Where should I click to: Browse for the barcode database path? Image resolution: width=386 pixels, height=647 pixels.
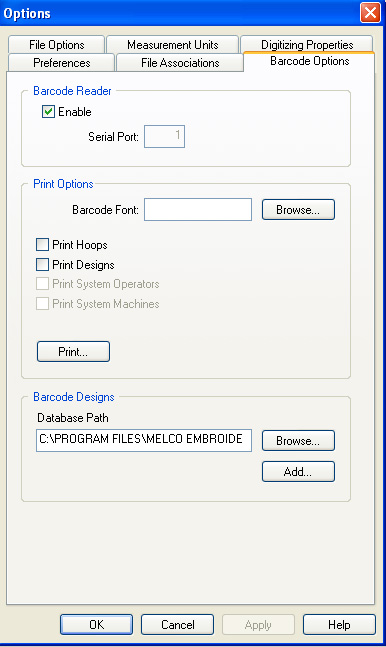pyautogui.click(x=298, y=441)
